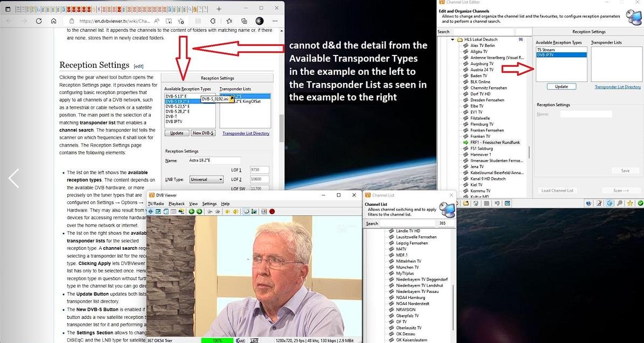Click the blue help question mark icon
The width and height of the screenshot is (644, 343).
point(589,203)
